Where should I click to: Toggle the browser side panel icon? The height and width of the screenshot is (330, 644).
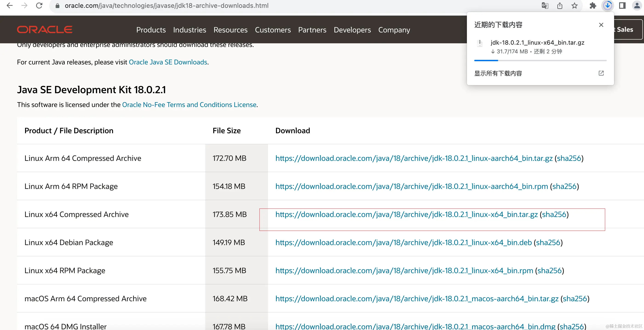tap(622, 6)
